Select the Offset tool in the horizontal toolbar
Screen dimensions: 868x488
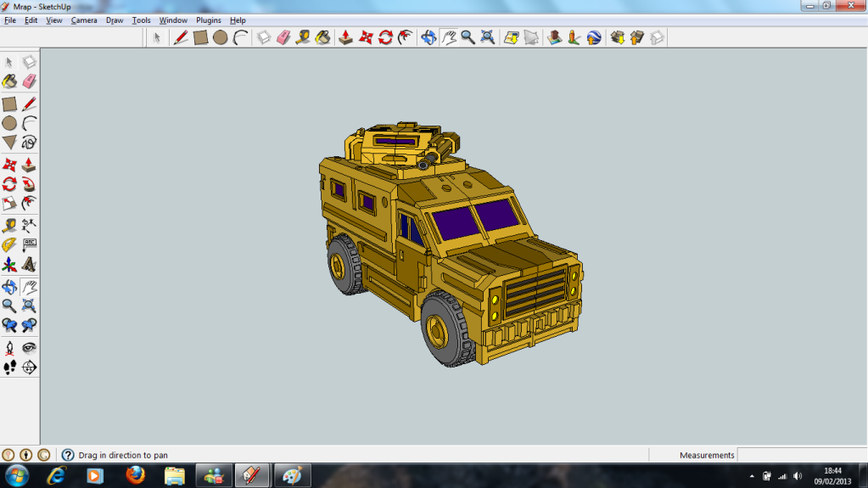click(x=406, y=37)
